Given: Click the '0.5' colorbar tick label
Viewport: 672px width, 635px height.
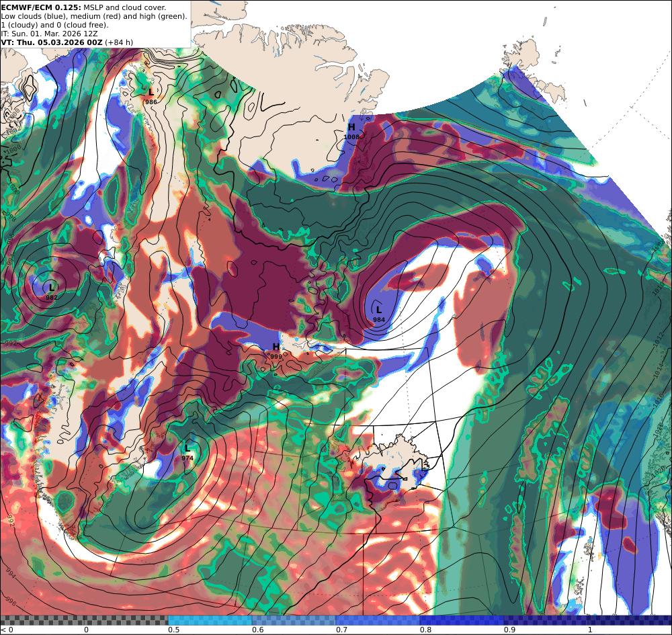Looking at the screenshot, I should [173, 630].
